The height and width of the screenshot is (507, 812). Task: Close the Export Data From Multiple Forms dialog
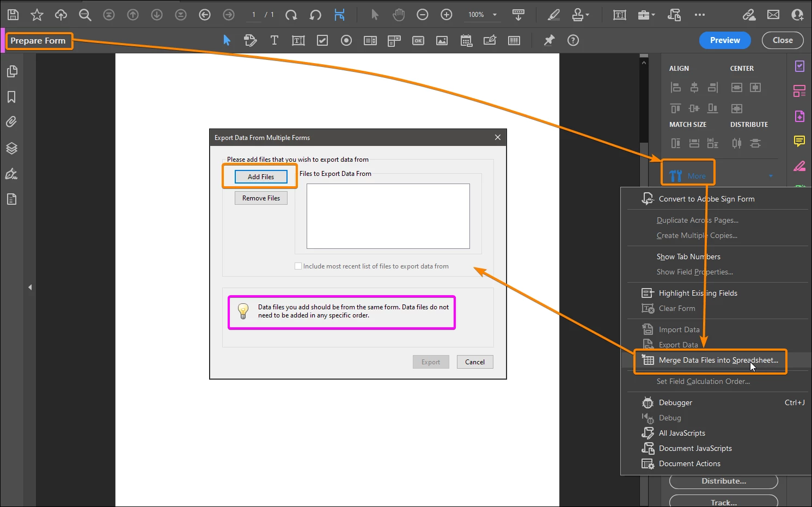point(498,137)
